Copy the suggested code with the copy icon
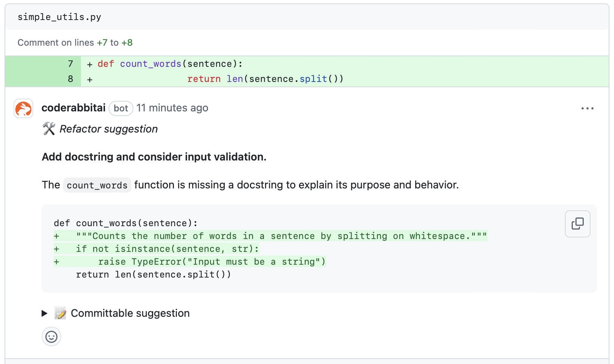Image resolution: width=614 pixels, height=364 pixels. [x=577, y=224]
